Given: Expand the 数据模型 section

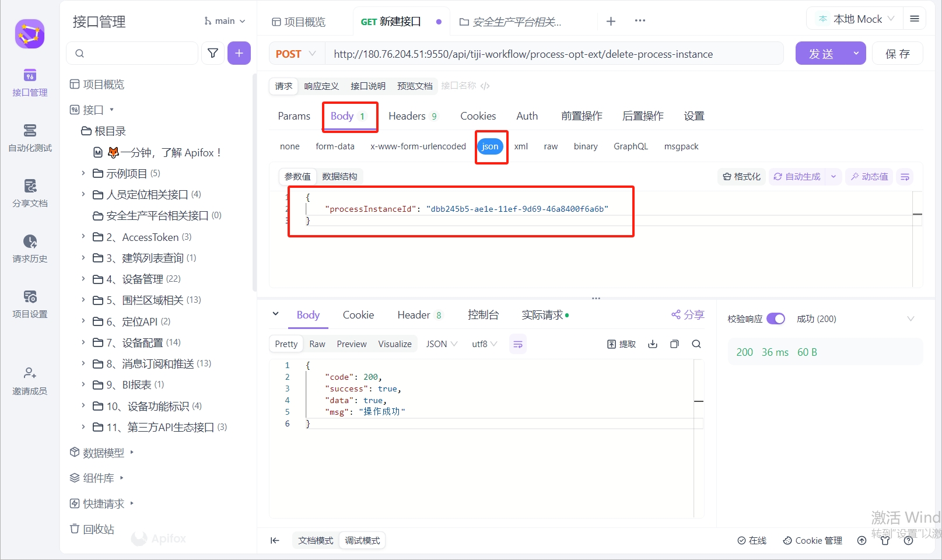Looking at the screenshot, I should coord(102,453).
